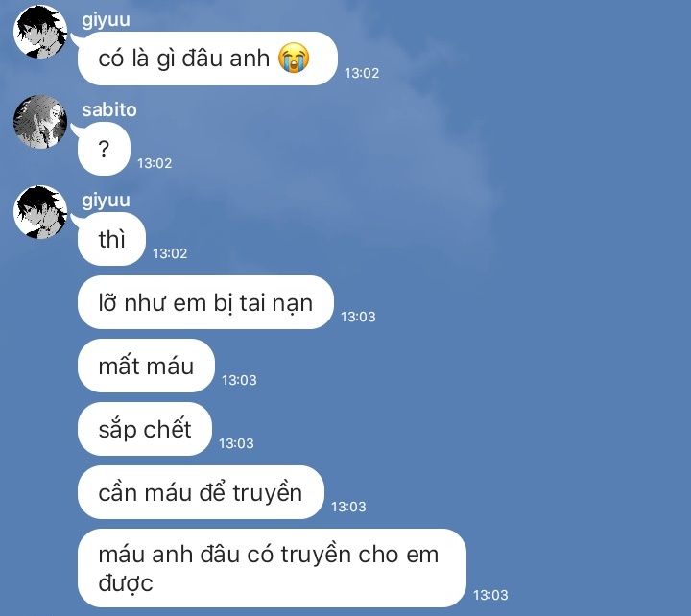
Task: Open sabito's profile picture
Action: pos(40,122)
